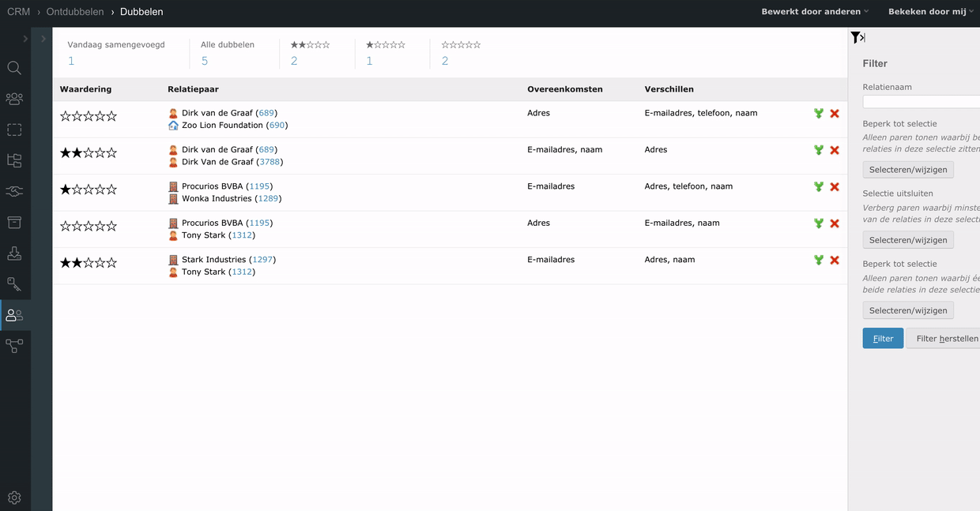Screen dimensions: 980x511
Task: Open the handshake icon in sidebar
Action: tap(14, 191)
